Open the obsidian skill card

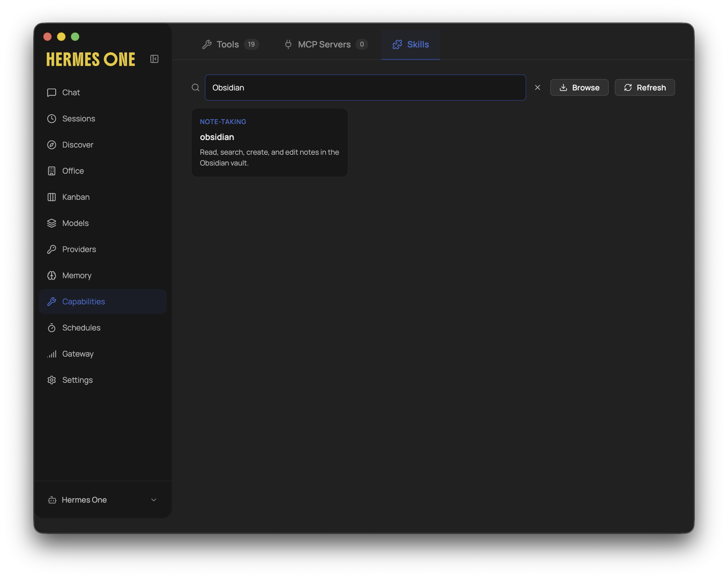(269, 143)
